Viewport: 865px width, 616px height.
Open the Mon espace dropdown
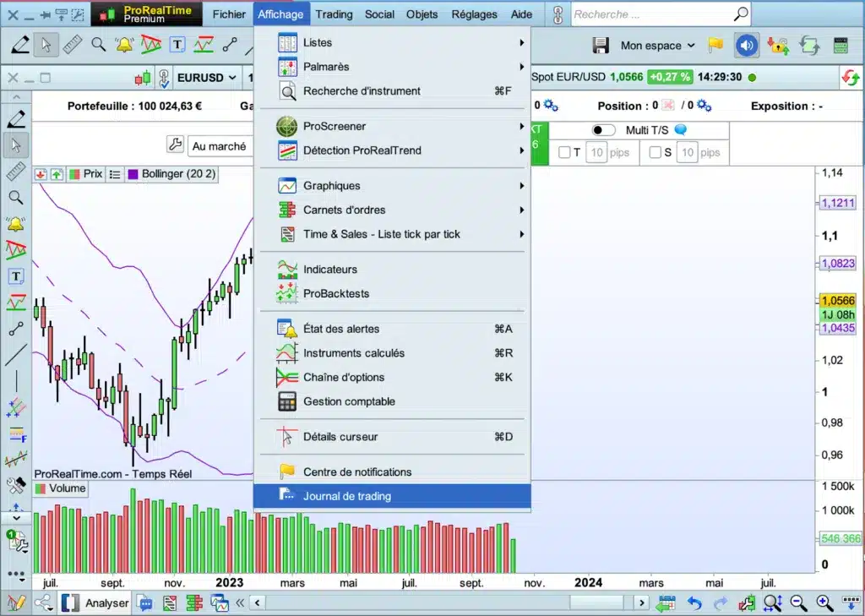657,46
